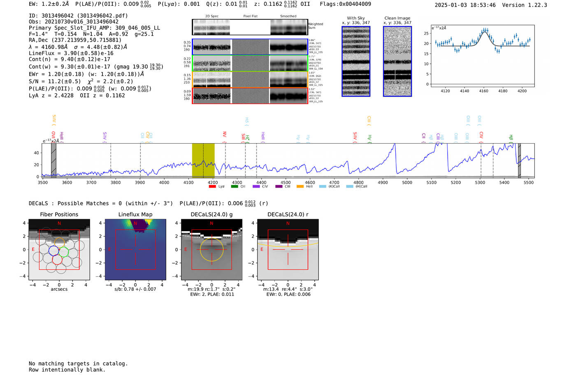
Task: Click the yellow highlighted band at 4160Å
Action: (203, 160)
